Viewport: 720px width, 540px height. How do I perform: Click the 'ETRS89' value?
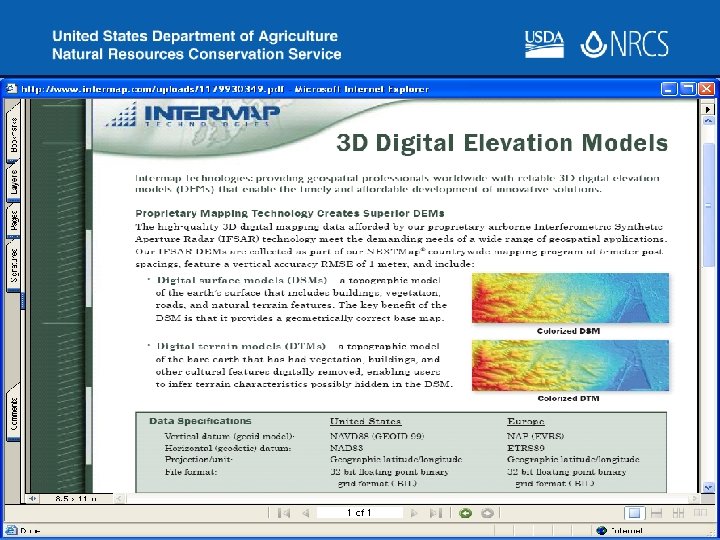pyautogui.click(x=525, y=448)
